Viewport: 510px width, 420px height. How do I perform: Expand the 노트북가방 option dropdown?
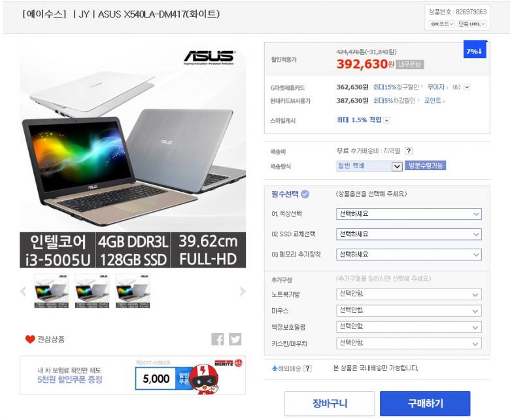pos(409,294)
